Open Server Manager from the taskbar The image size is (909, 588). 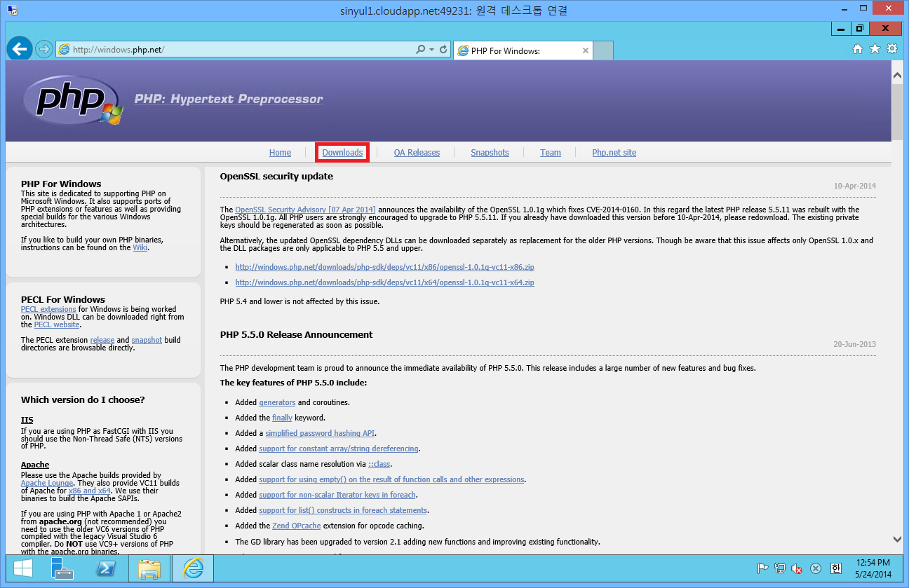click(x=63, y=568)
